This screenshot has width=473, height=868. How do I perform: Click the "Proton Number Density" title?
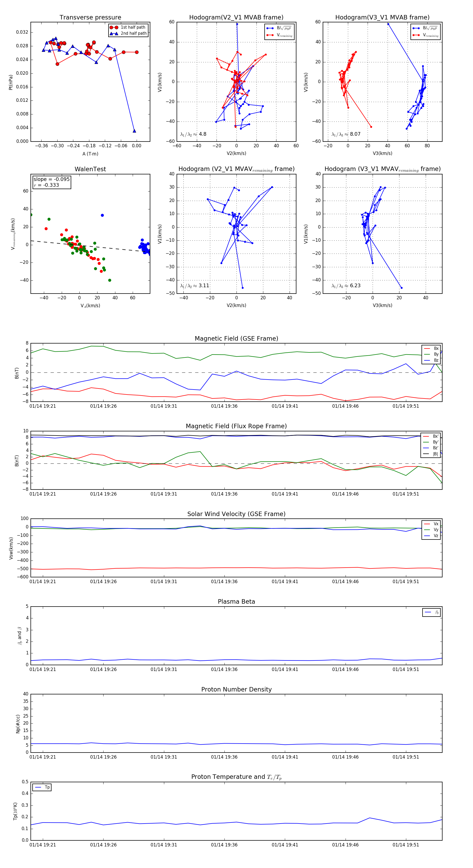coord(236,689)
